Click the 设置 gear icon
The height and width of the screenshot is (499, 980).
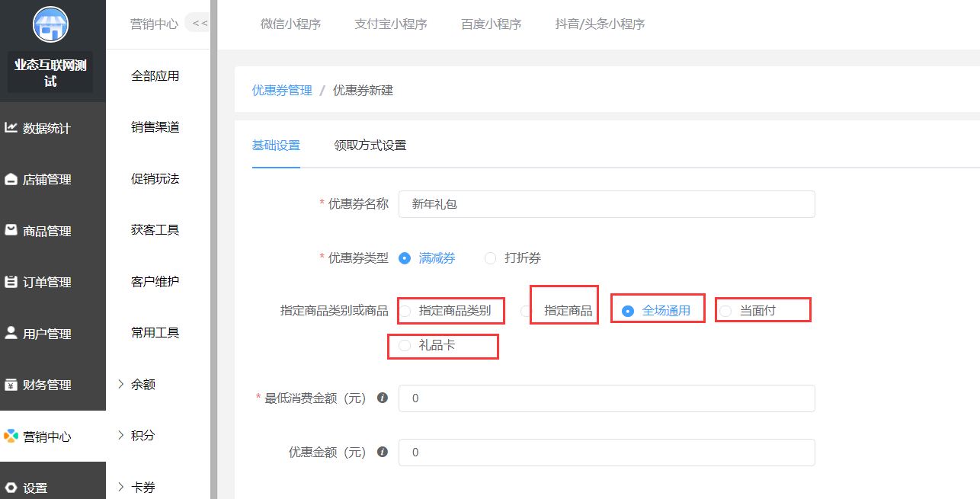pos(11,488)
